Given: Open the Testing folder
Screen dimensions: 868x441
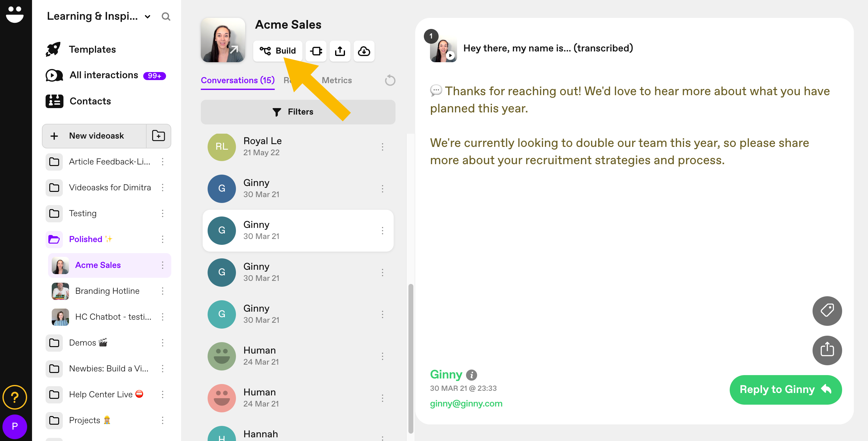Looking at the screenshot, I should (x=71, y=214).
